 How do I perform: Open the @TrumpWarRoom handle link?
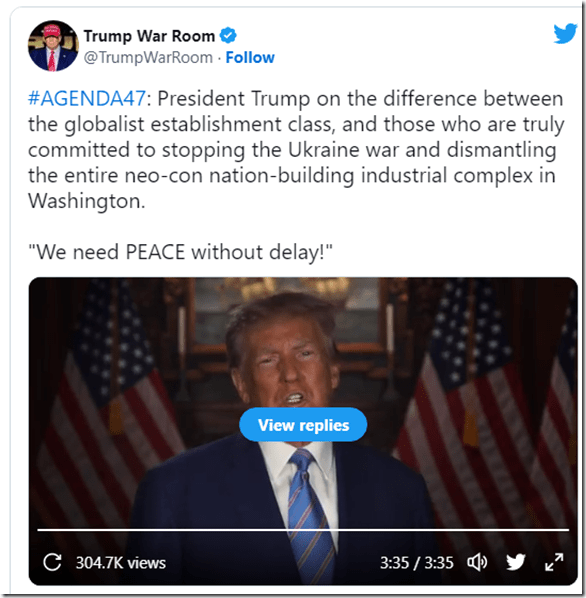pos(148,58)
